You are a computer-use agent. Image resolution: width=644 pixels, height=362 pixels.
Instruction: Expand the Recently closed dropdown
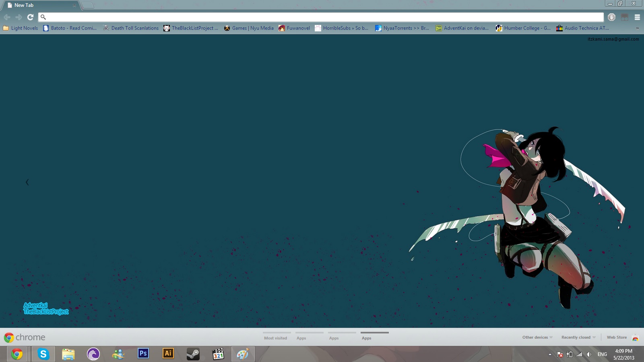[578, 337]
